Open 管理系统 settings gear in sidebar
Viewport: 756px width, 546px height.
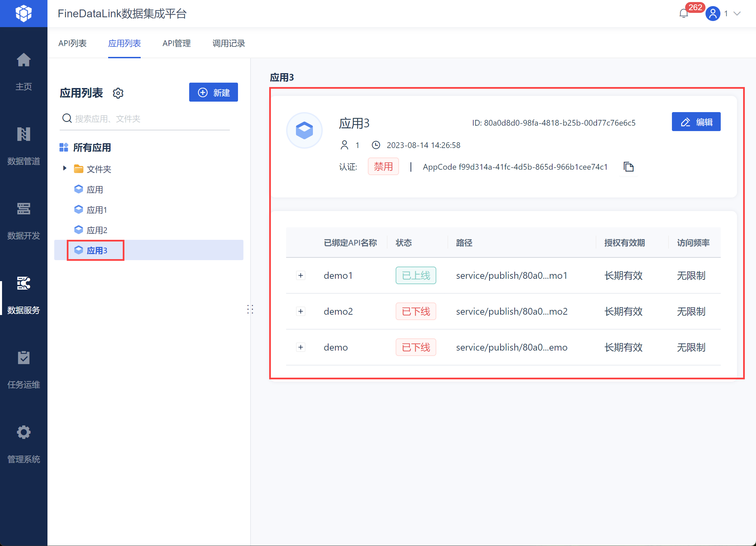[23, 433]
